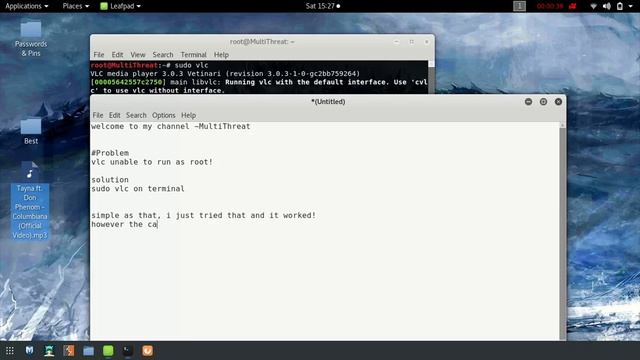The width and height of the screenshot is (640, 360).
Task: Click the 'however the ca' line in Leafpad
Action: [124, 224]
